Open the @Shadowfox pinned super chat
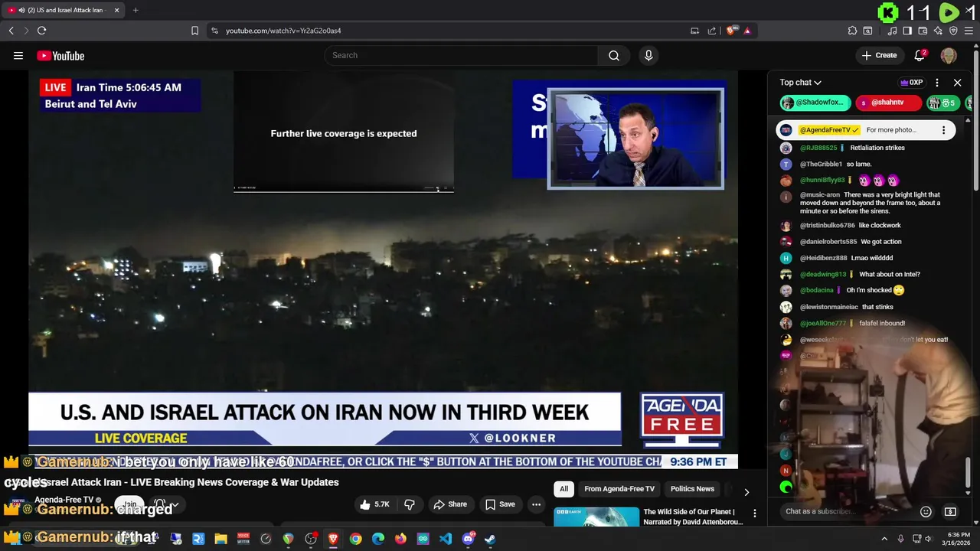The image size is (980, 551). click(x=815, y=103)
